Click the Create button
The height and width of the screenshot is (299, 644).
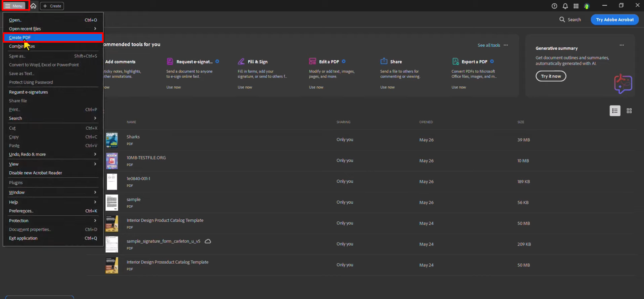52,6
